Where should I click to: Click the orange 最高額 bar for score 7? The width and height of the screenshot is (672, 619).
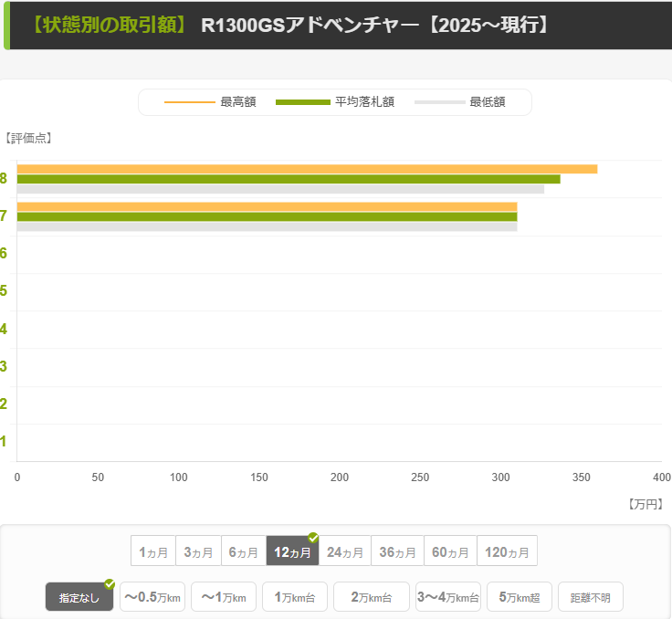[267, 206]
